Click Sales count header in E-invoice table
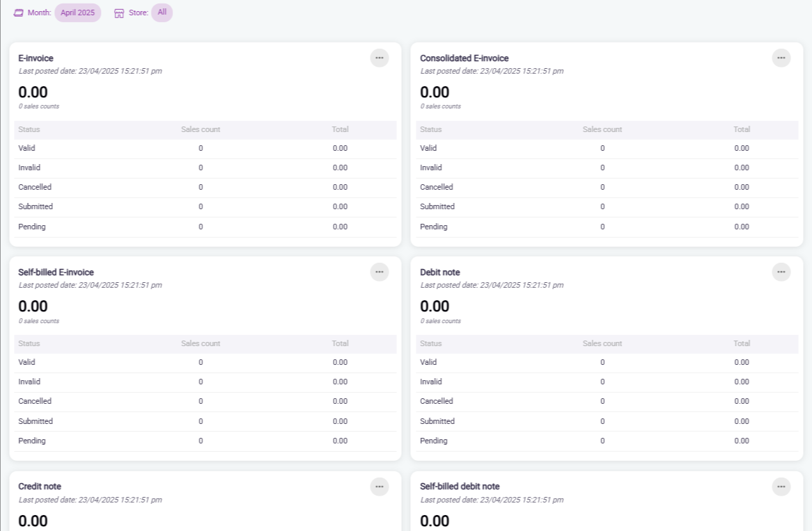This screenshot has width=812, height=531. point(200,129)
